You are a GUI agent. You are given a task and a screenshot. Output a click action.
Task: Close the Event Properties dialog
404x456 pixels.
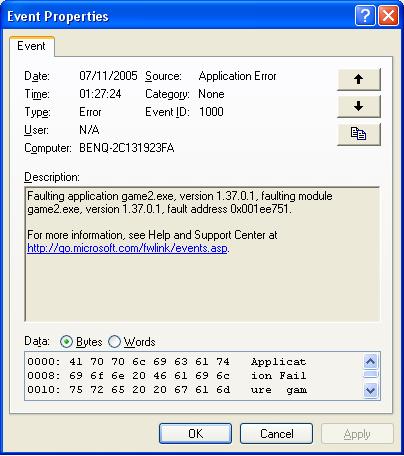point(388,15)
